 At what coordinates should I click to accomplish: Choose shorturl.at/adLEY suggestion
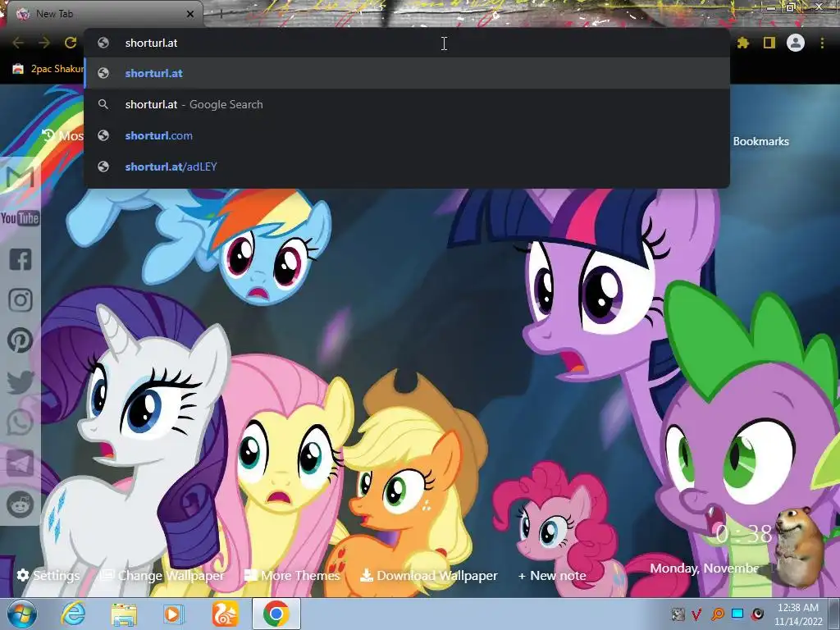pyautogui.click(x=407, y=167)
